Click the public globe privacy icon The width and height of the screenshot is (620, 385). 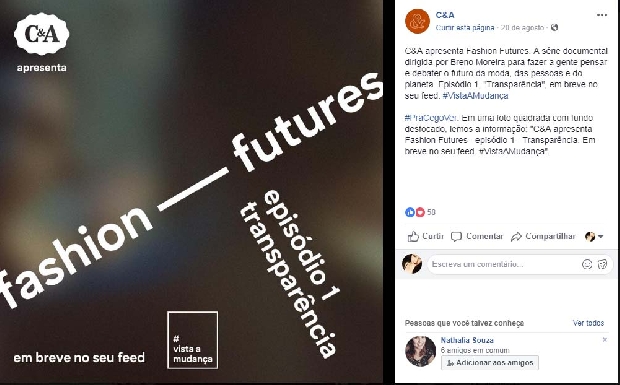click(x=554, y=28)
